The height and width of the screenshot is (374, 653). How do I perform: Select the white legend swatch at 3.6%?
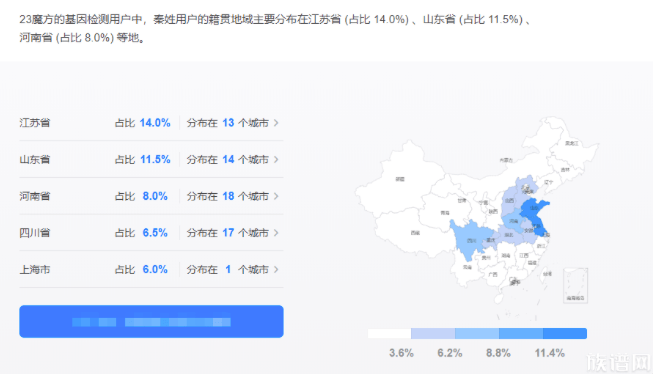coord(389,334)
